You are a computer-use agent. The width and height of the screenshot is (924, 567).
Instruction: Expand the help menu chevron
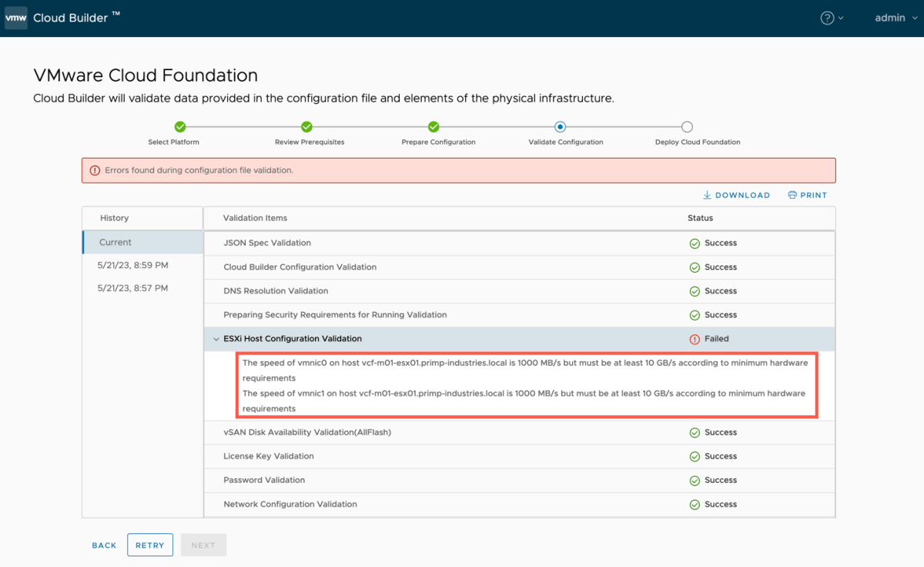841,18
